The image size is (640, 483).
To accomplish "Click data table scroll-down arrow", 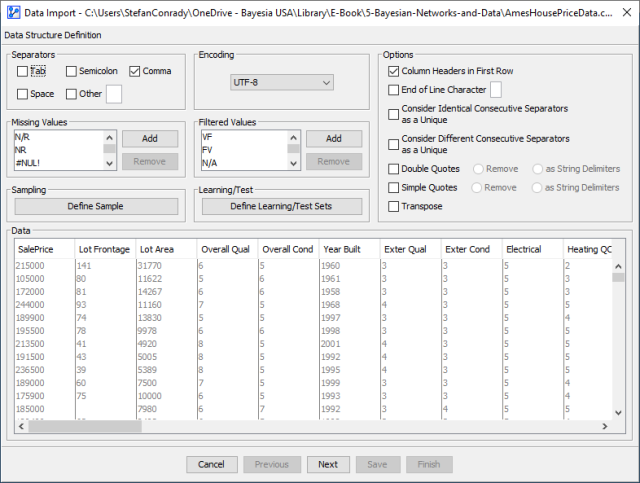I will coord(618,413).
